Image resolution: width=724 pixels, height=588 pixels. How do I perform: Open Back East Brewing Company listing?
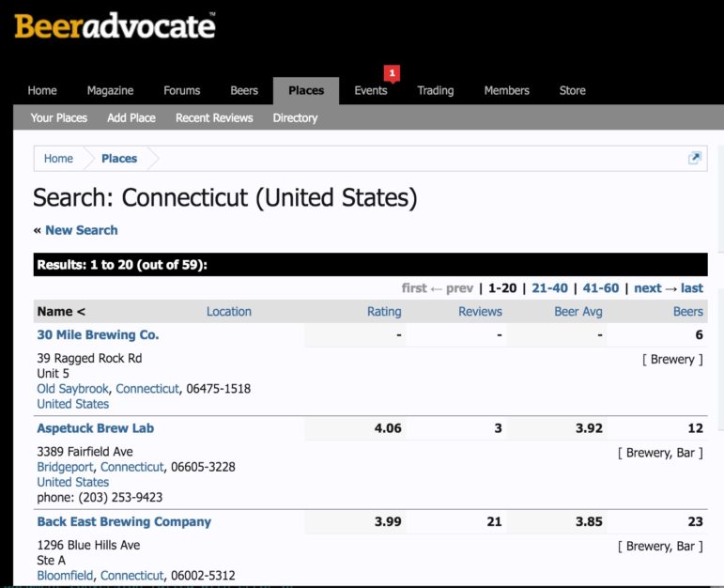(124, 521)
